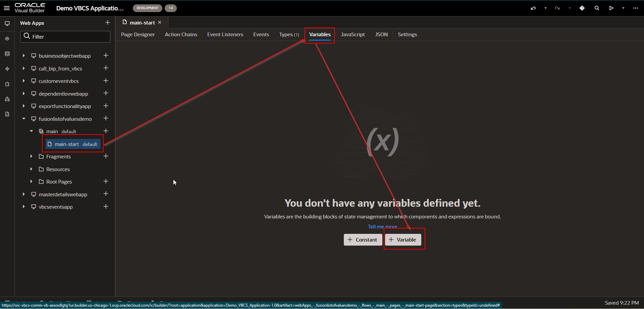Open Layouts icon in sidebar
This screenshot has width=644, height=309.
7,99
